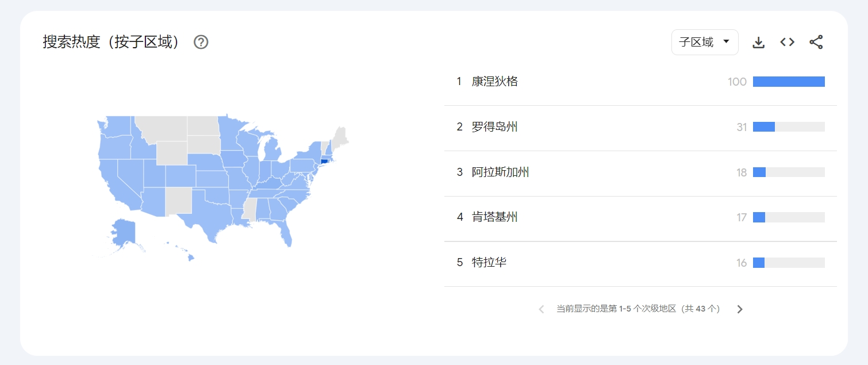Click the dark blue Connecticut region
Screen dimensions: 868x365
pos(324,160)
